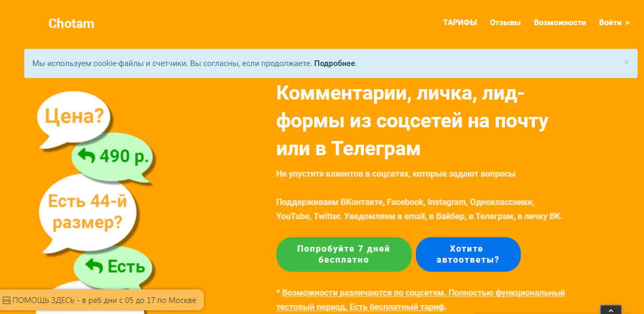Viewport: 644px width, 314px height.
Task: Click the reply arrow beside 490 р.
Action: pos(86,155)
